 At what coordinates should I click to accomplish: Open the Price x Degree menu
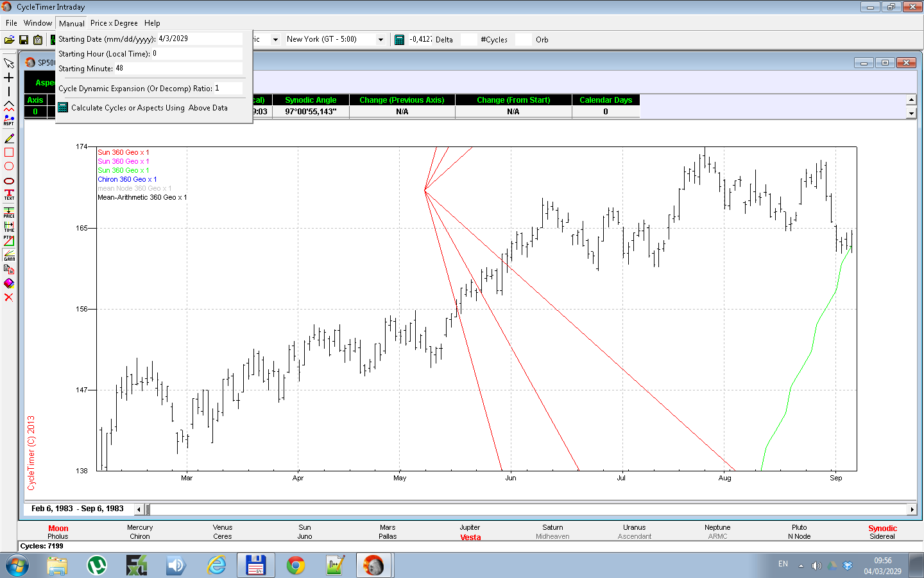pyautogui.click(x=114, y=23)
